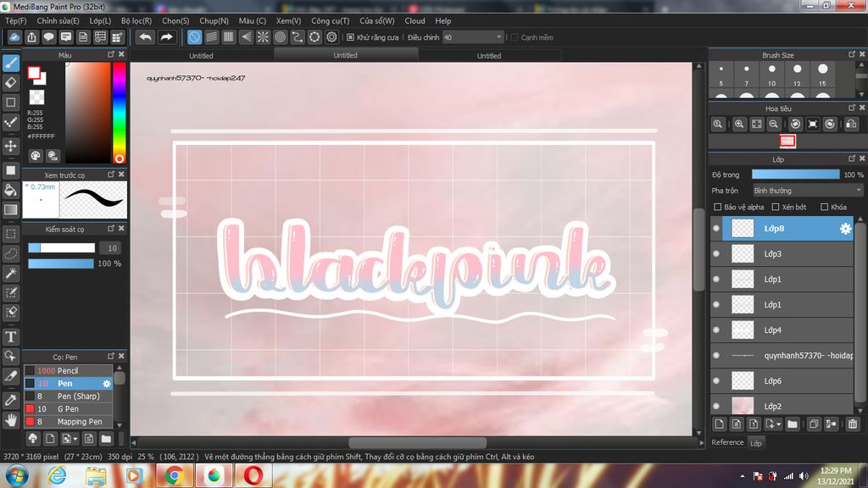Select the Lớp2 layer

point(787,406)
